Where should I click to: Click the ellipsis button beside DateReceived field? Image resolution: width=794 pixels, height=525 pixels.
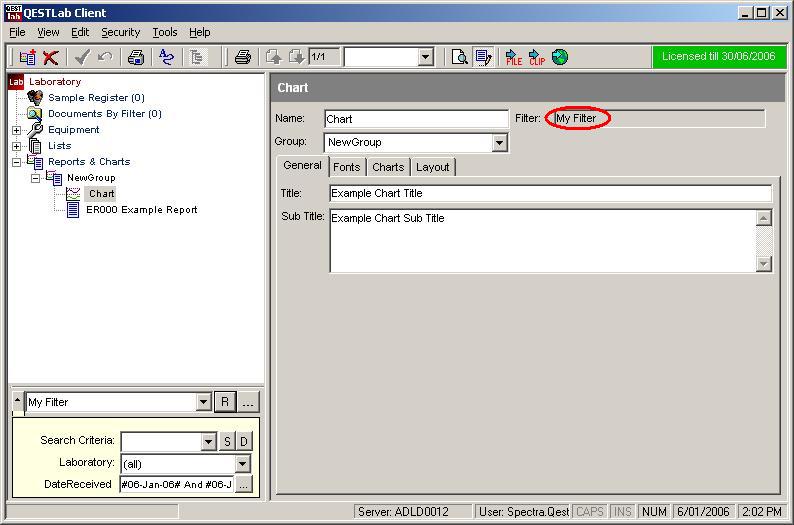(244, 485)
